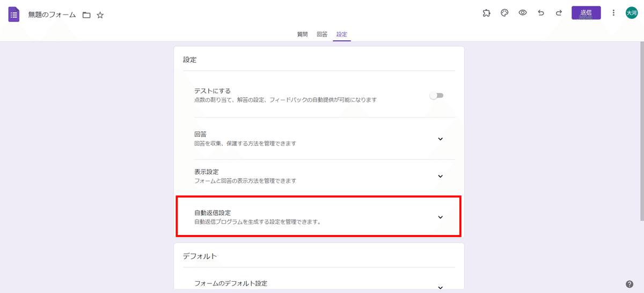Open the three-dot more options menu
The width and height of the screenshot is (644, 293).
(614, 13)
